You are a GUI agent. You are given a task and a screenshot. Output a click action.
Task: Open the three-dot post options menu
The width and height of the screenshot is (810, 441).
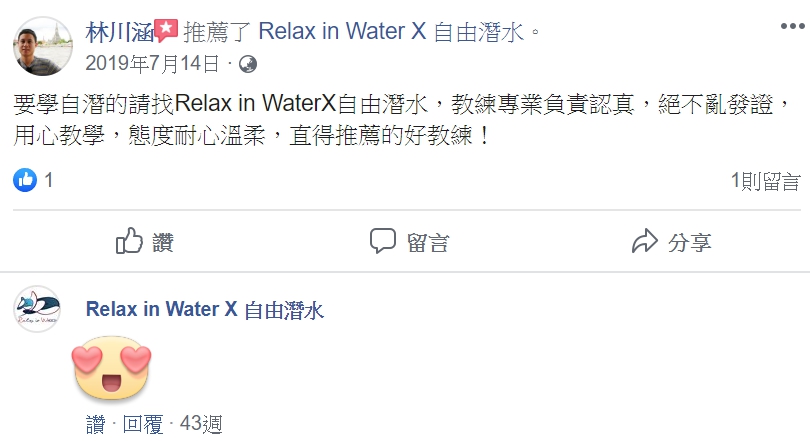pos(792,26)
